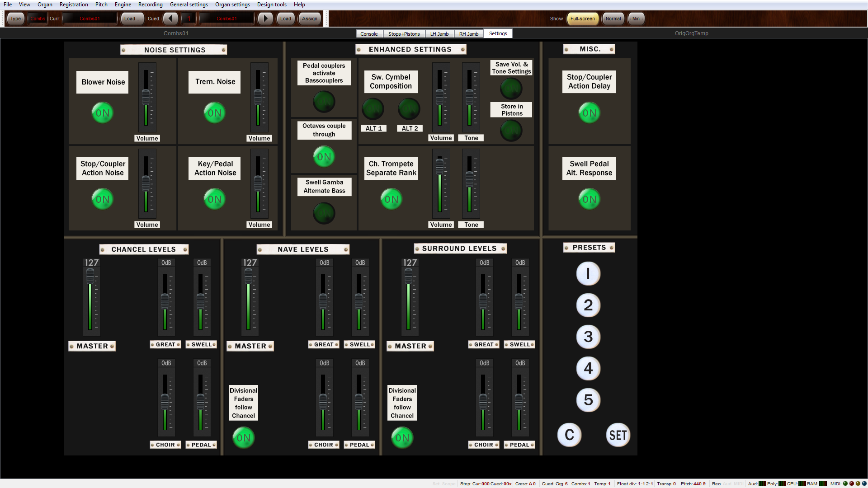Open the Load... combination dropdown

click(132, 19)
